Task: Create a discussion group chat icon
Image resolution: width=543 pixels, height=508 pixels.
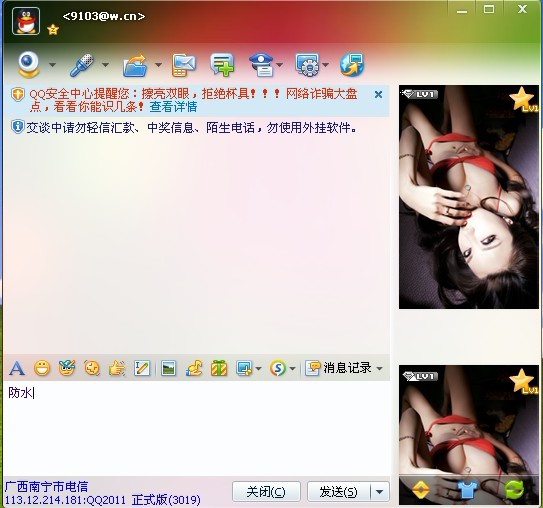Action: (x=222, y=64)
